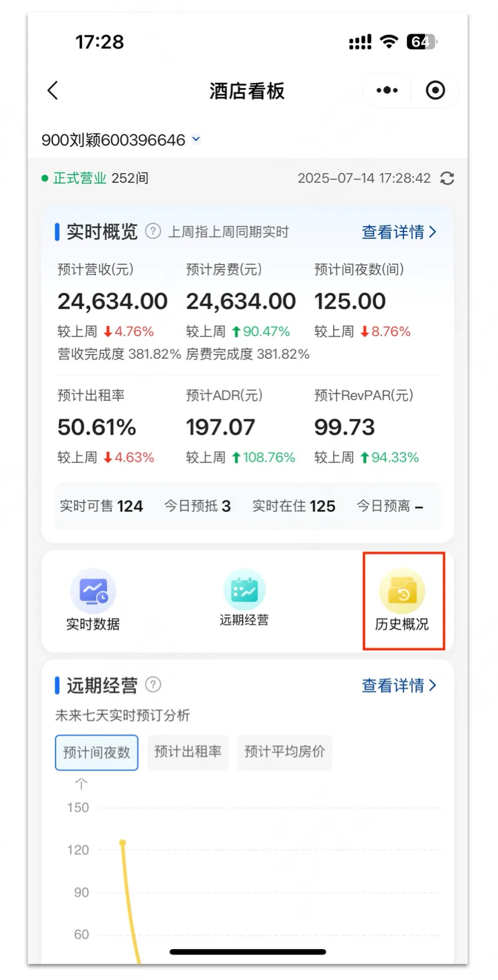Click the 预计营收 value 24,634.00
The height and width of the screenshot is (980, 498).
coord(113,301)
